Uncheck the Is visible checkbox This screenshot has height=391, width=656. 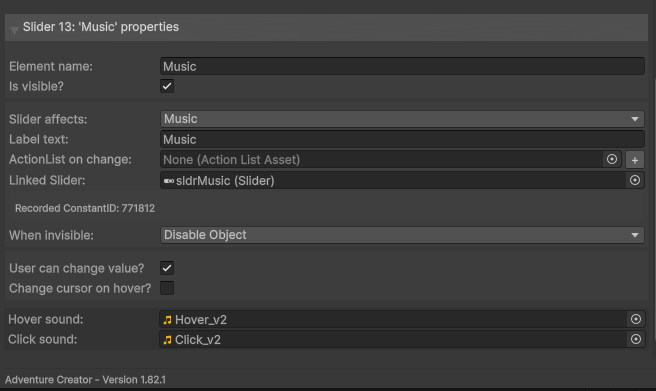click(167, 86)
